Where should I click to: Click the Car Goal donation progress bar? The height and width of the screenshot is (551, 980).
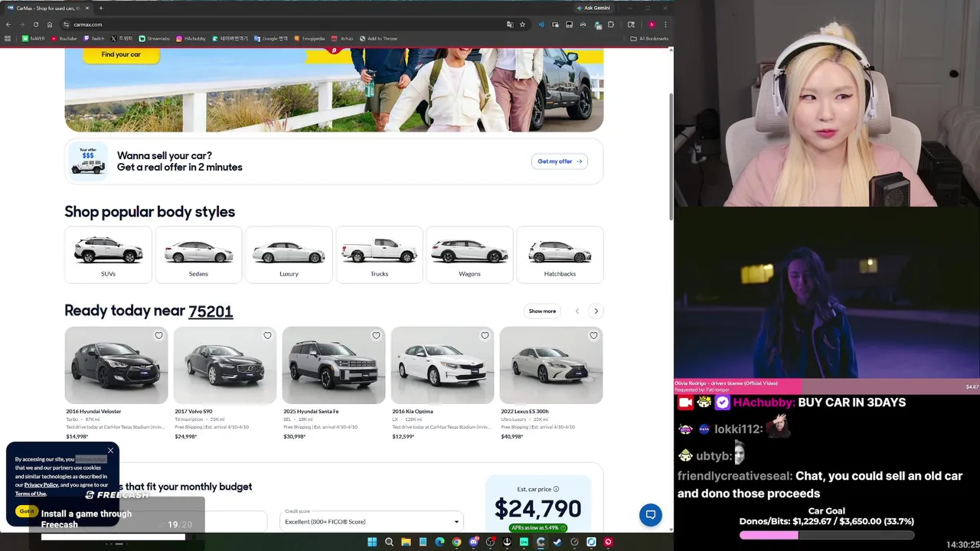(827, 536)
